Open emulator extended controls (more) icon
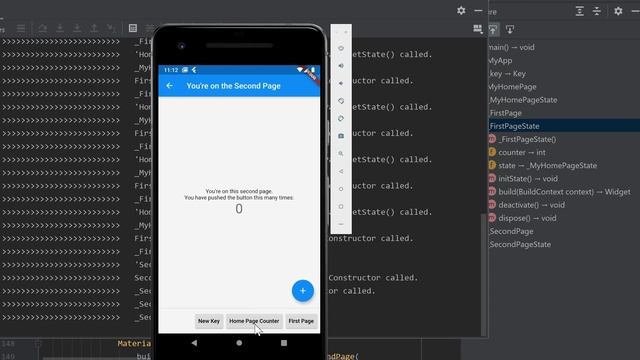Viewport: 640px width, 360px height. coord(341,224)
